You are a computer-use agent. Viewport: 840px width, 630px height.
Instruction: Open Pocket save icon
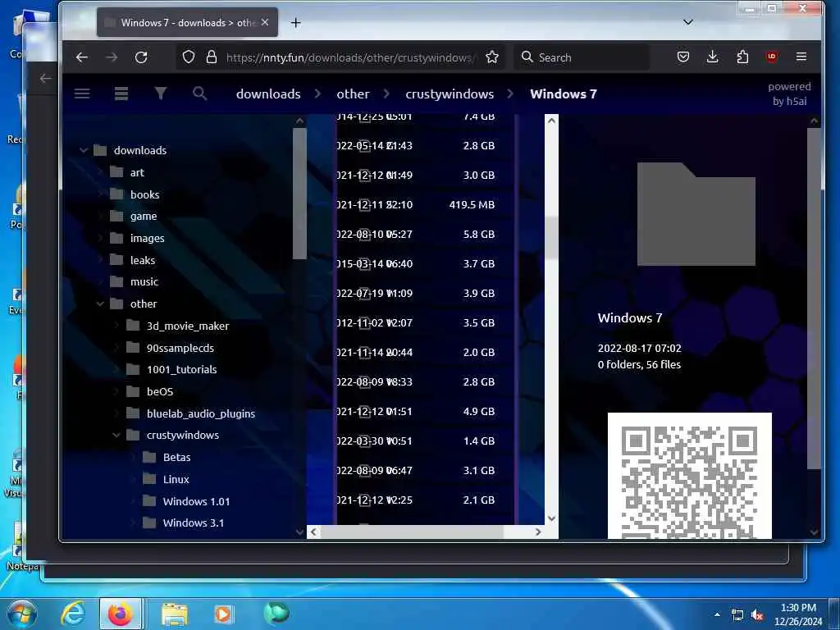point(683,57)
